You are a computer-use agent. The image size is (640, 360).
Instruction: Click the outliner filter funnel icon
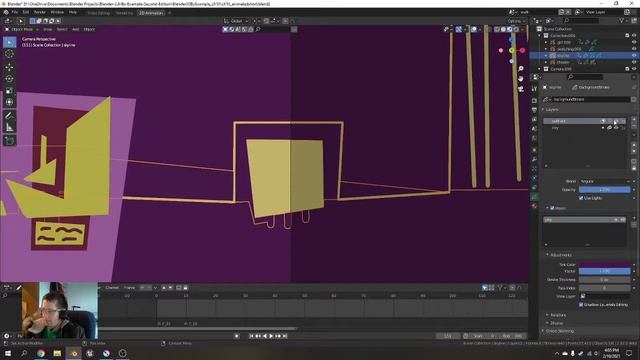622,20
